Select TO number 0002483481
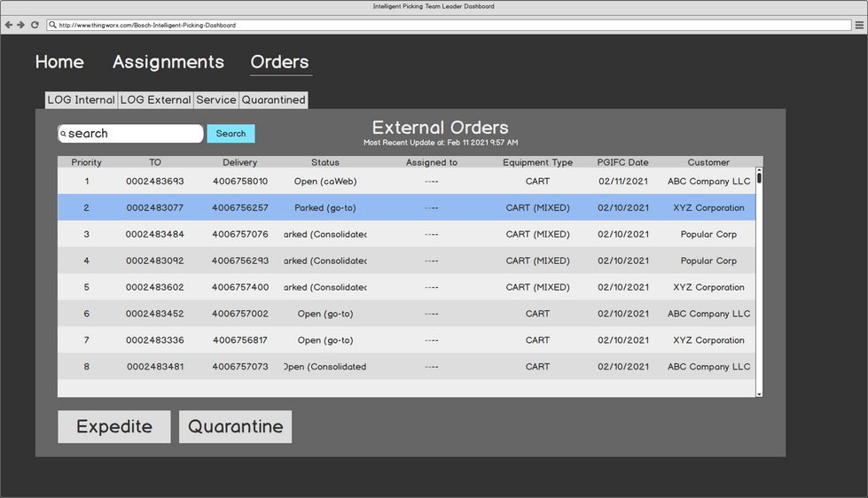Screen dimensions: 868x498 pos(155,367)
